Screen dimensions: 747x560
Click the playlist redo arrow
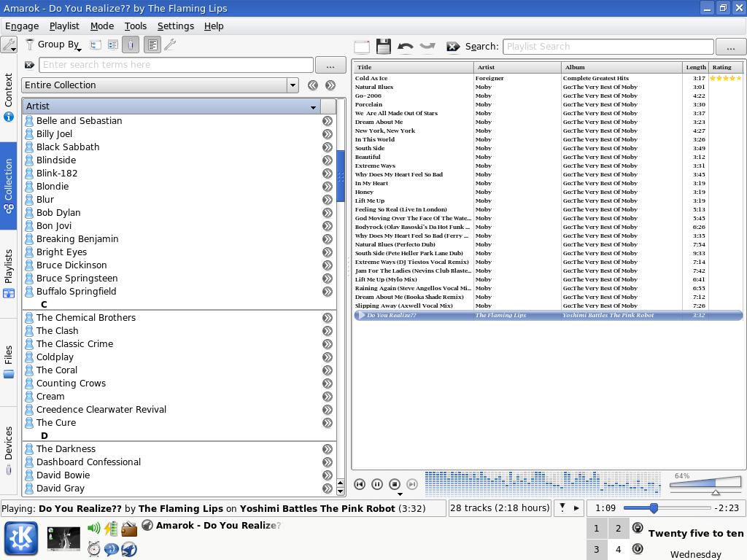point(427,46)
